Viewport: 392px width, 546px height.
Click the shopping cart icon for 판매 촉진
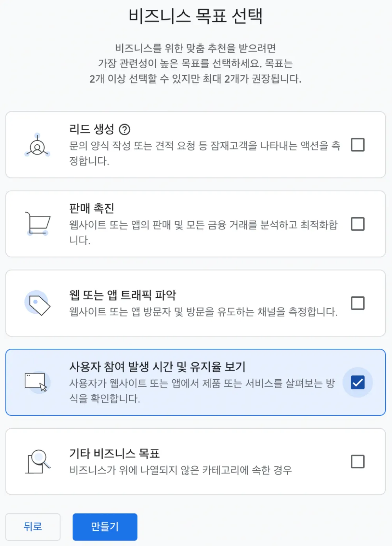pos(38,224)
